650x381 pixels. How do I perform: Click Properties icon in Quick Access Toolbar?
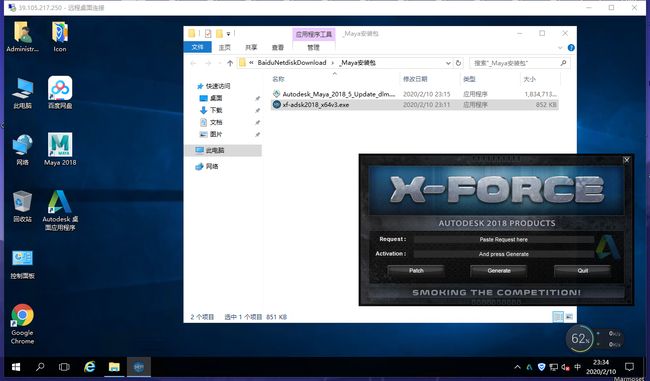point(208,34)
